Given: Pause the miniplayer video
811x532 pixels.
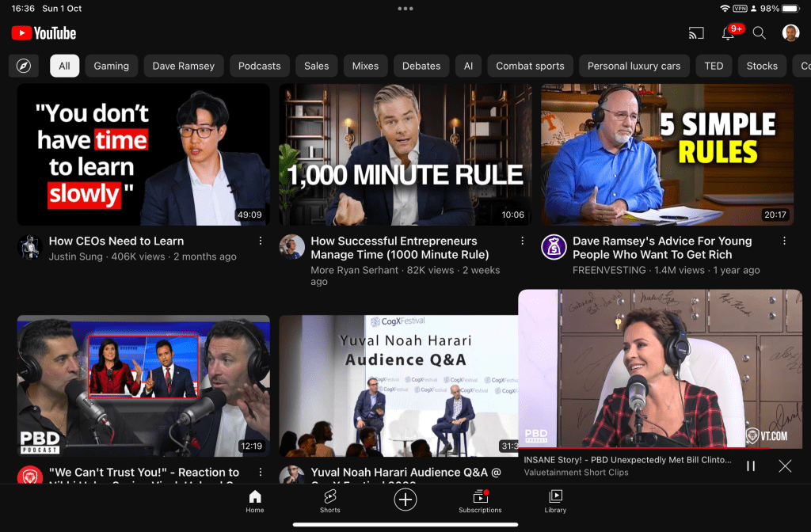Looking at the screenshot, I should [751, 465].
